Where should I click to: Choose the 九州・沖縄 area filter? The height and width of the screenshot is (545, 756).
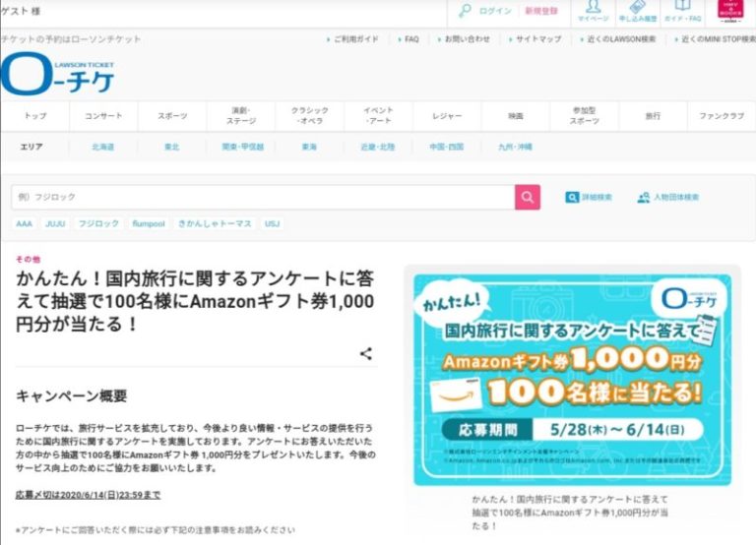pyautogui.click(x=514, y=147)
